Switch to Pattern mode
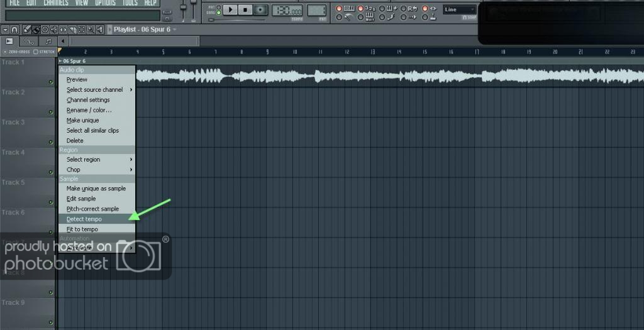Viewport: 644px width, 330px height. [x=218, y=7]
